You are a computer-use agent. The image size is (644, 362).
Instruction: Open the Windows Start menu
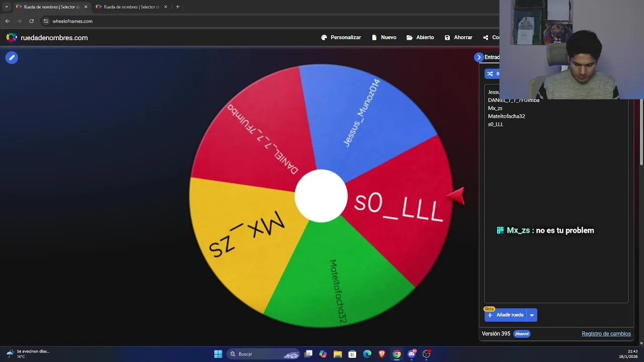click(x=218, y=354)
